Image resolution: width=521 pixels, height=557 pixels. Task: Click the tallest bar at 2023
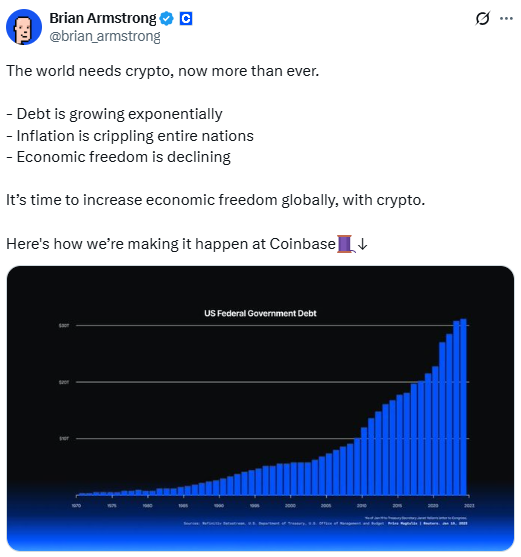463,407
